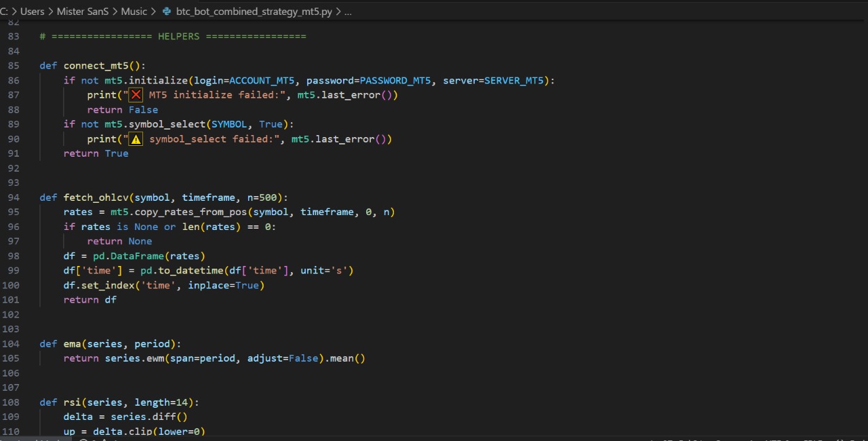Image resolution: width=868 pixels, height=441 pixels.
Task: Open the 'C:' breadcrumb segment
Action: click(x=4, y=12)
